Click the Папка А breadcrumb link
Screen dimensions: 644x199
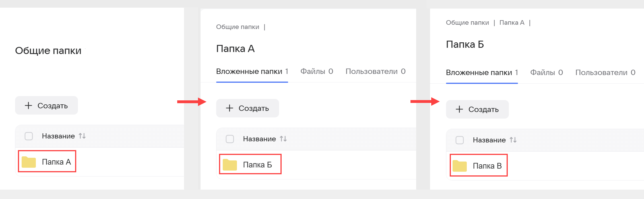(512, 23)
